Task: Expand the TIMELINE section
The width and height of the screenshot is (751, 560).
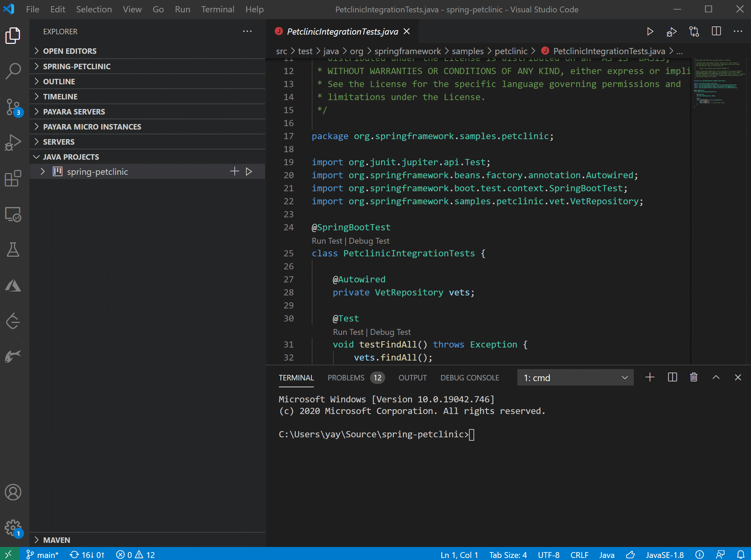Action: [147, 97]
